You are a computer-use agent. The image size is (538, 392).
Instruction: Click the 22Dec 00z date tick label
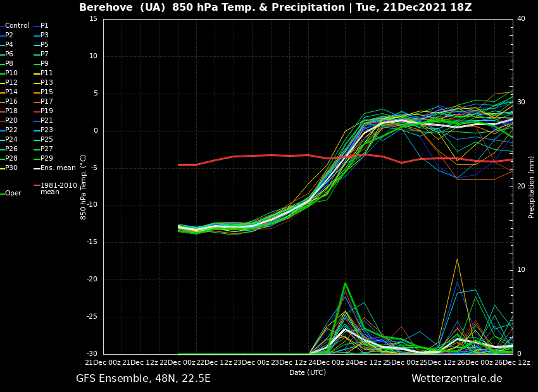pos(177,362)
